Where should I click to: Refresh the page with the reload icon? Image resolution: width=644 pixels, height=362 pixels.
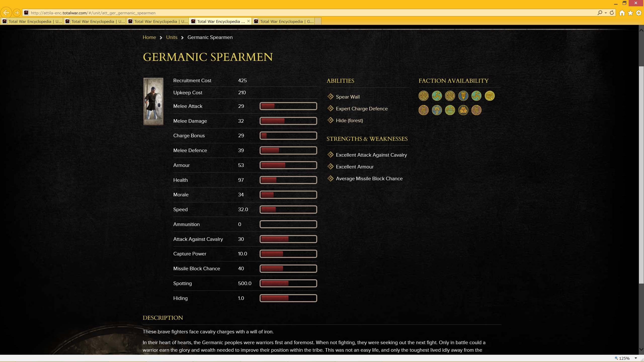tap(612, 13)
